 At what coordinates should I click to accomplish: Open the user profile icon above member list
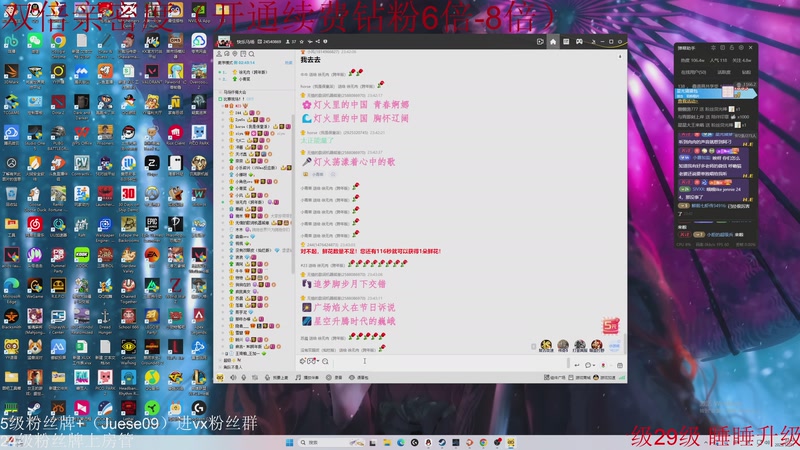[x=219, y=54]
